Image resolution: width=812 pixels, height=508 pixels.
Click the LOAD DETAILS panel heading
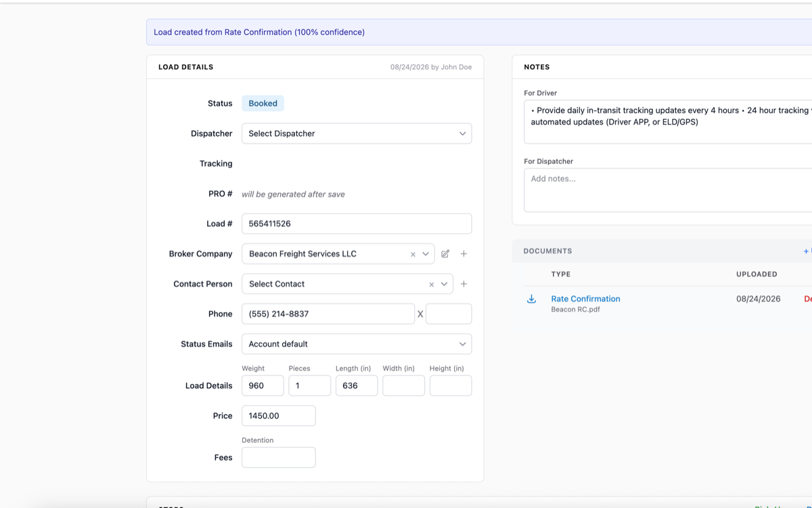(x=185, y=67)
